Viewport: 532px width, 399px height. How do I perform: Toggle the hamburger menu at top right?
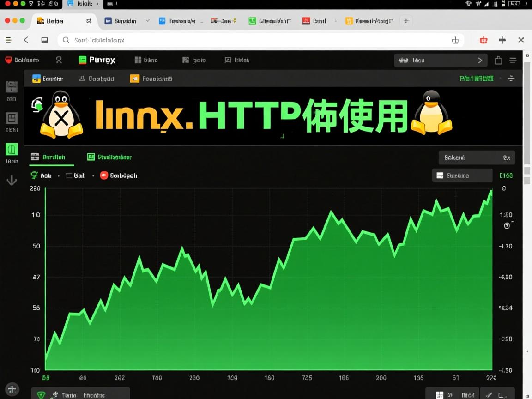[513, 60]
